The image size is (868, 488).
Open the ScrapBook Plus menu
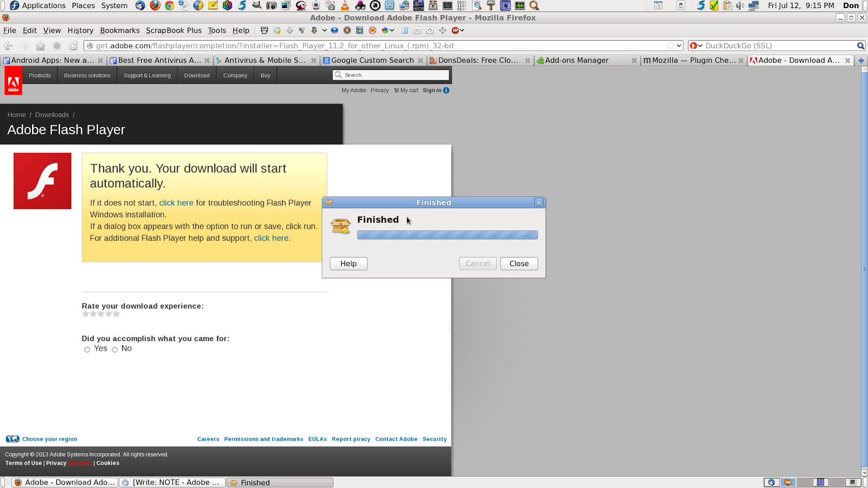pos(174,30)
